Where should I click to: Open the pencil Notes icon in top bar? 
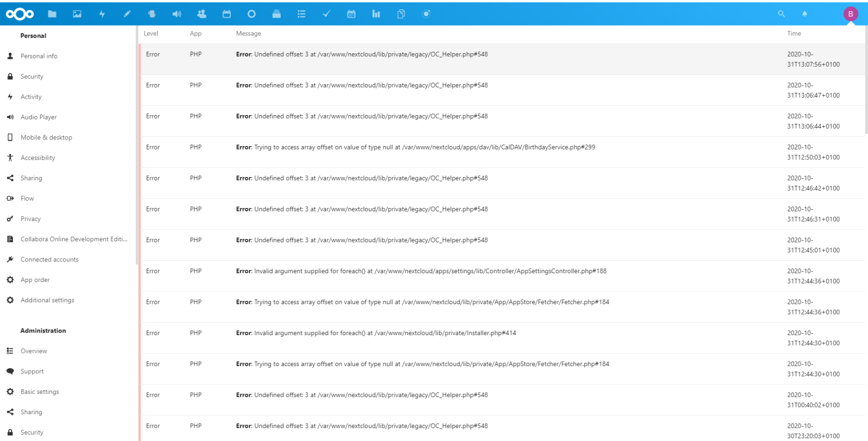[x=127, y=14]
